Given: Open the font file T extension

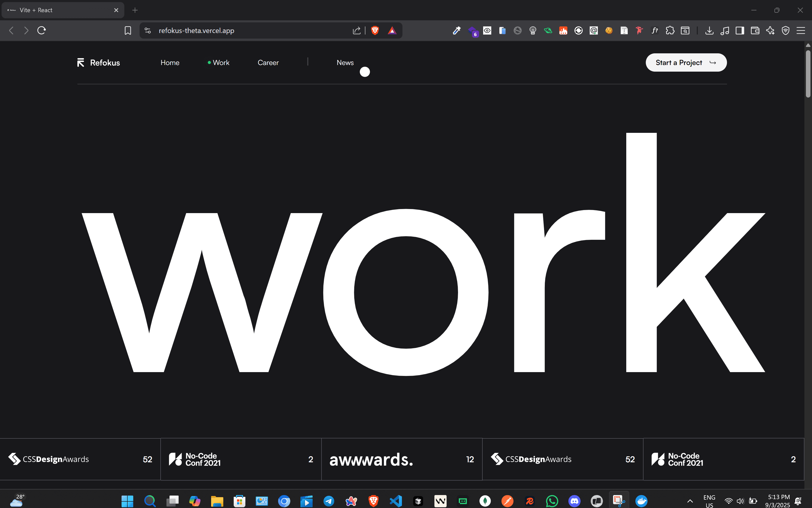Looking at the screenshot, I should coord(624,30).
